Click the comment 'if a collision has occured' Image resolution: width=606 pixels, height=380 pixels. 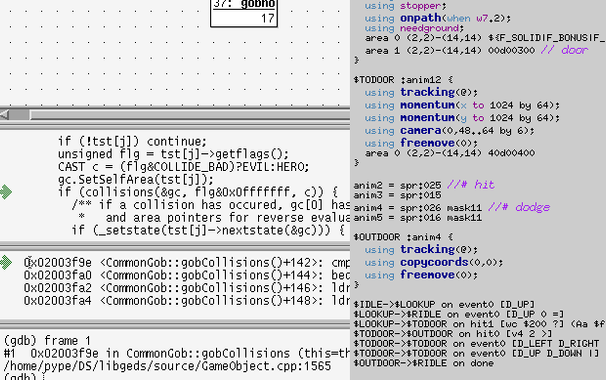(x=211, y=205)
